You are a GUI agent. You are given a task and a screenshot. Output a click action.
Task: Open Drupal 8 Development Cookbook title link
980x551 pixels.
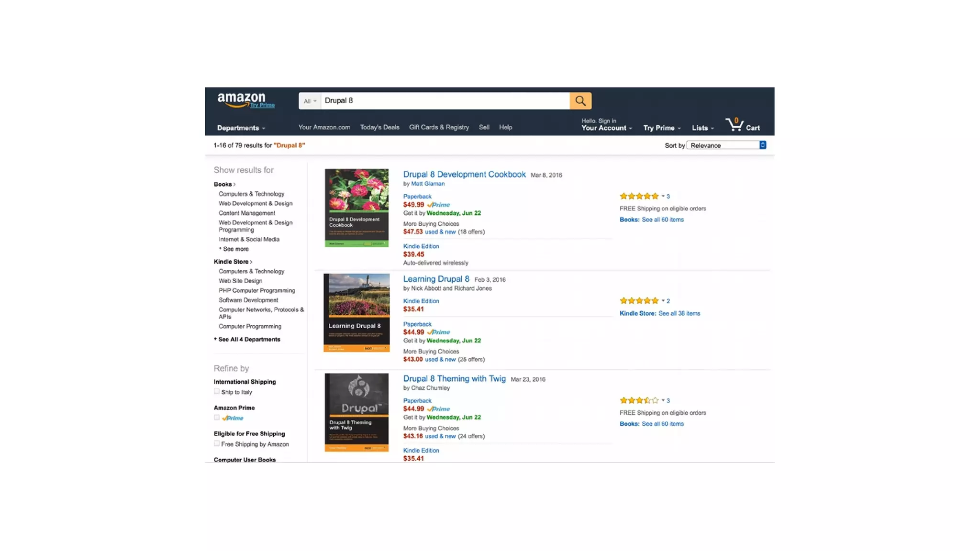pyautogui.click(x=464, y=175)
